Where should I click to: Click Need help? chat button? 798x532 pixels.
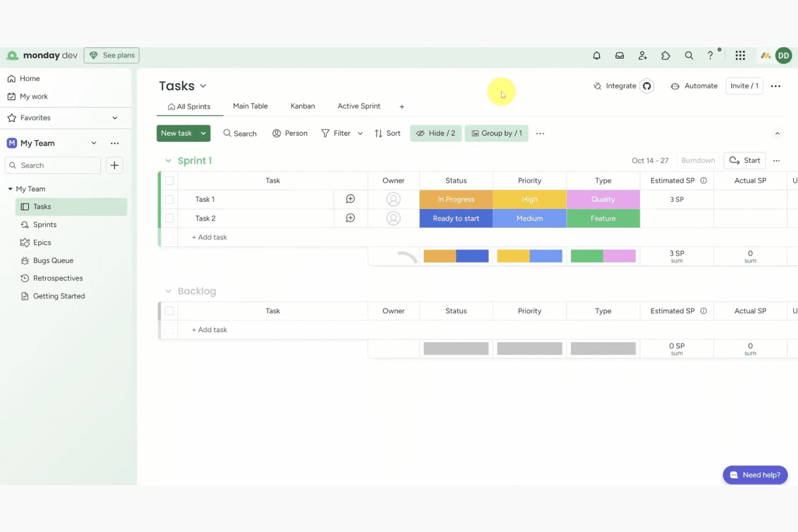click(x=755, y=475)
